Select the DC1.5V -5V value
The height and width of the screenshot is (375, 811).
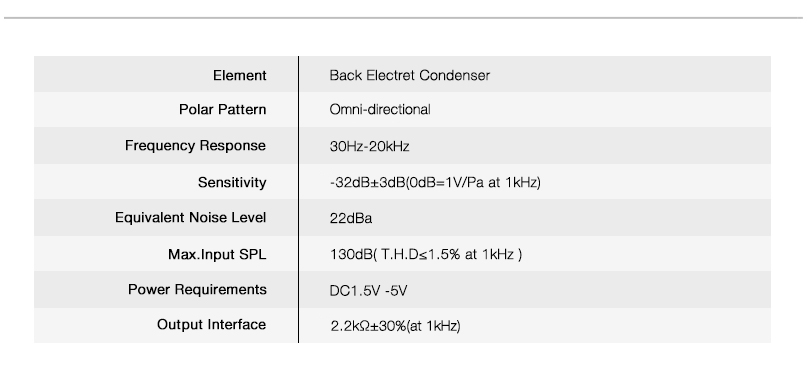[368, 291]
